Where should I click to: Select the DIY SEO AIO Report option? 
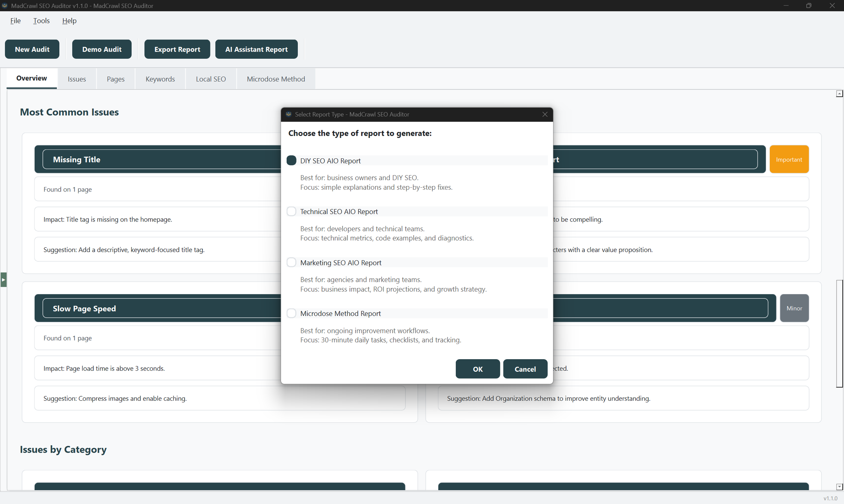coord(291,160)
